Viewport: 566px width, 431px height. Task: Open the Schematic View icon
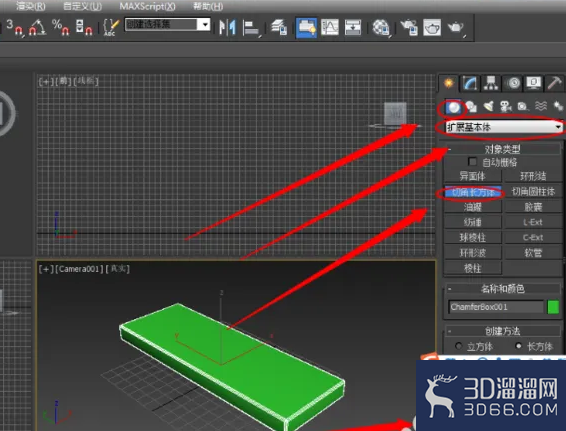tap(353, 27)
